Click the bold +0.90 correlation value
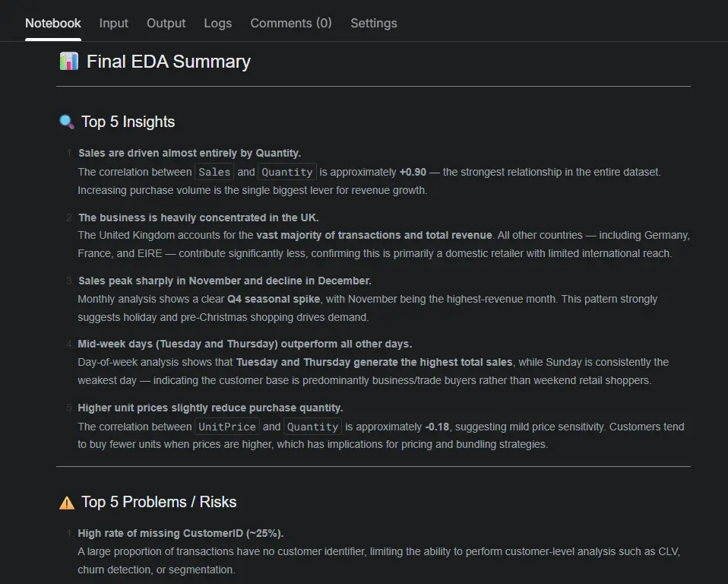 413,172
